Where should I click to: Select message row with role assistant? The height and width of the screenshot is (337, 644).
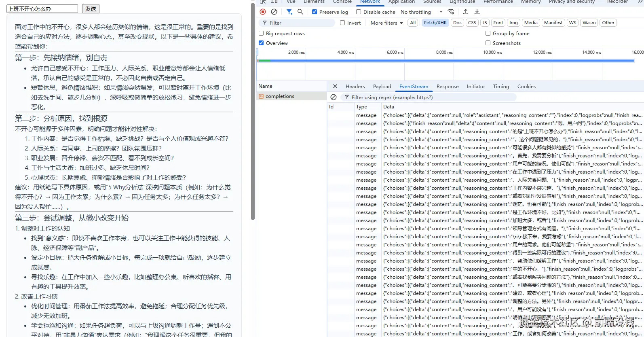(485, 115)
